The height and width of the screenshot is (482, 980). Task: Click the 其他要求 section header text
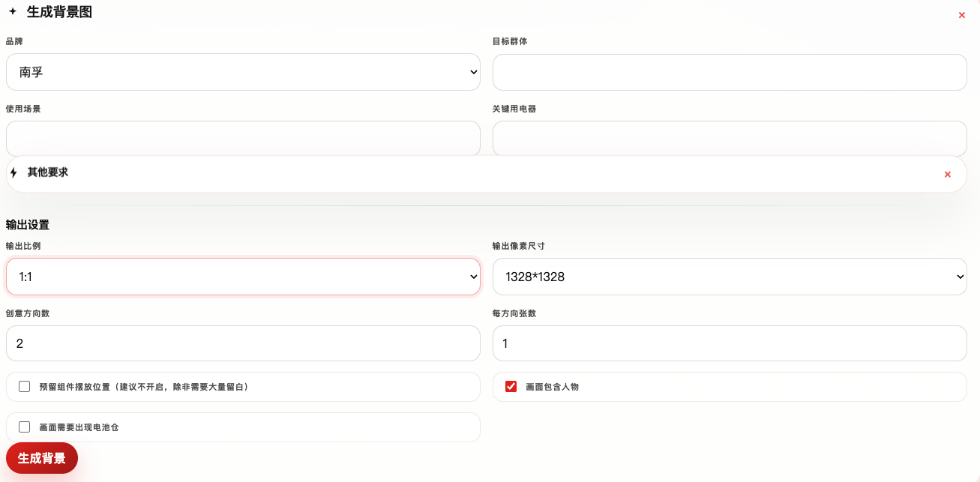[48, 172]
